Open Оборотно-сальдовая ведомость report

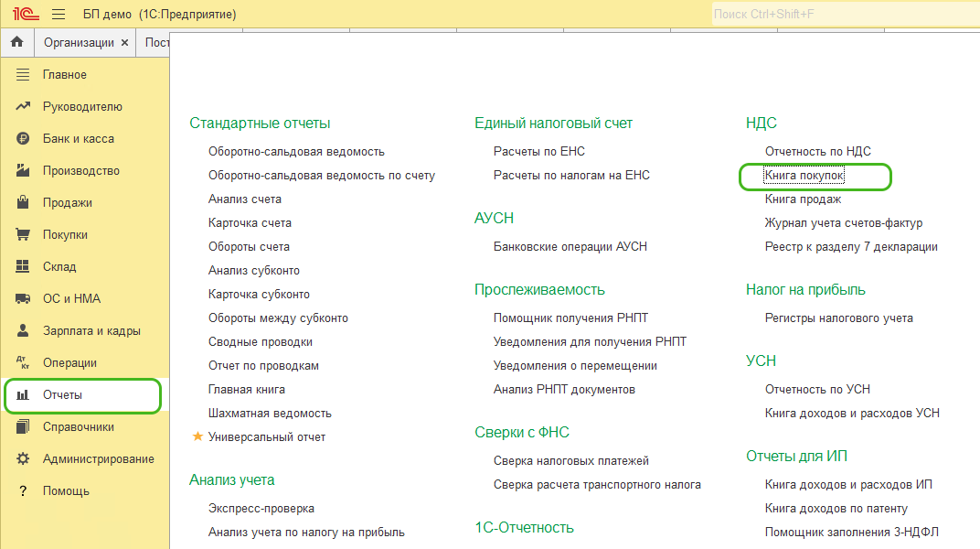(296, 152)
